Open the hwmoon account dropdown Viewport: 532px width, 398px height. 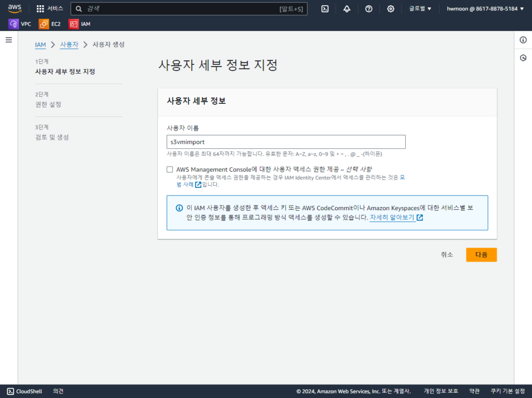coord(485,9)
